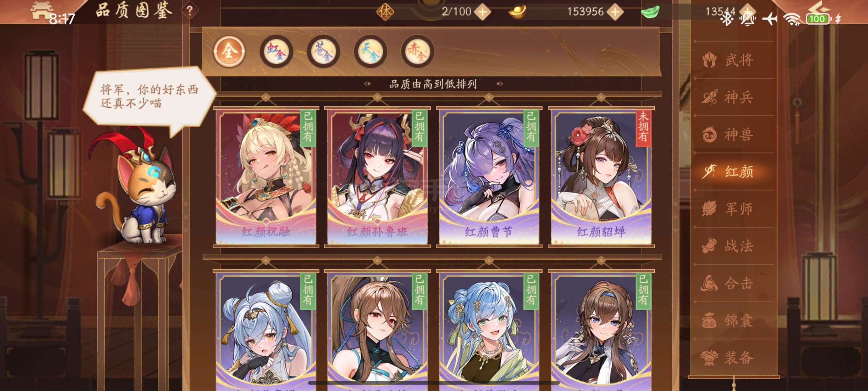This screenshot has height=391, width=868.
Task: Open the 红颜祝融 card
Action: 266,176
